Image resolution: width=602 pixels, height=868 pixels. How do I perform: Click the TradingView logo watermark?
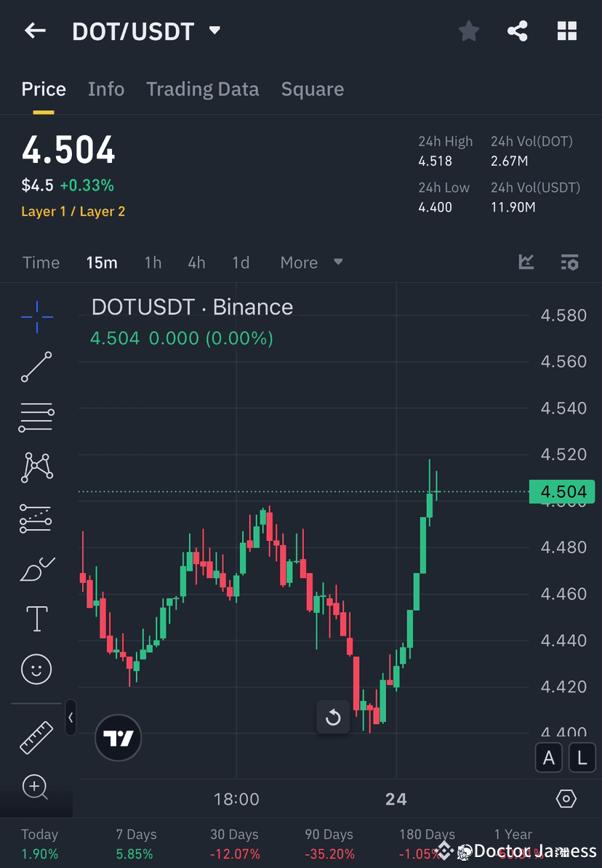pos(118,738)
